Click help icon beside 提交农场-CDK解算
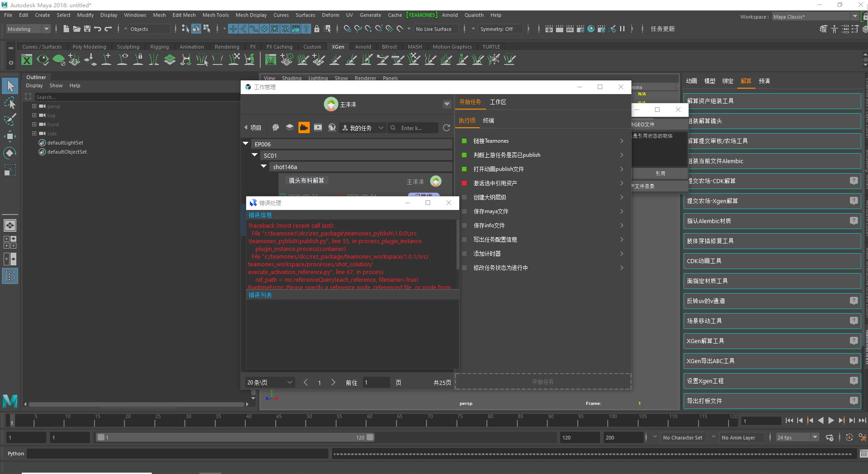The height and width of the screenshot is (474, 868). 853,181
